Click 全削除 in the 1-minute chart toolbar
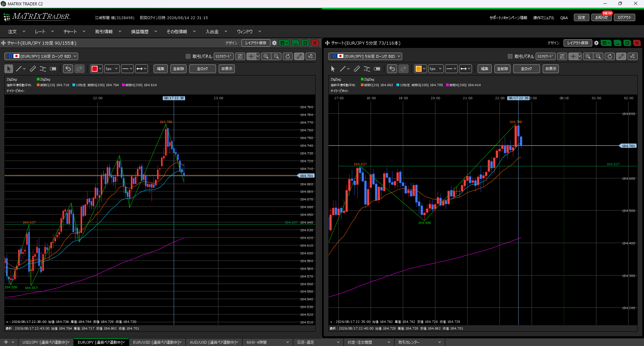Viewport: 644px width, 346px height. [x=178, y=69]
